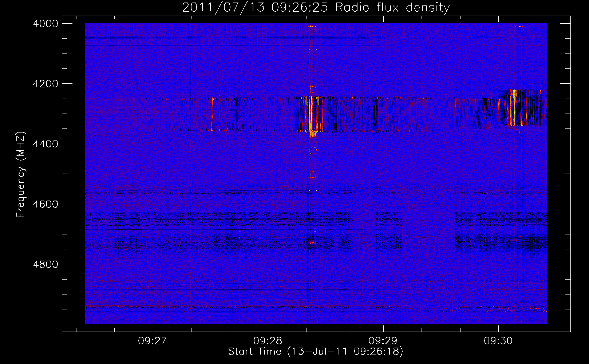Select the 4200 frequency axis label
The image size is (589, 364).
coord(46,84)
